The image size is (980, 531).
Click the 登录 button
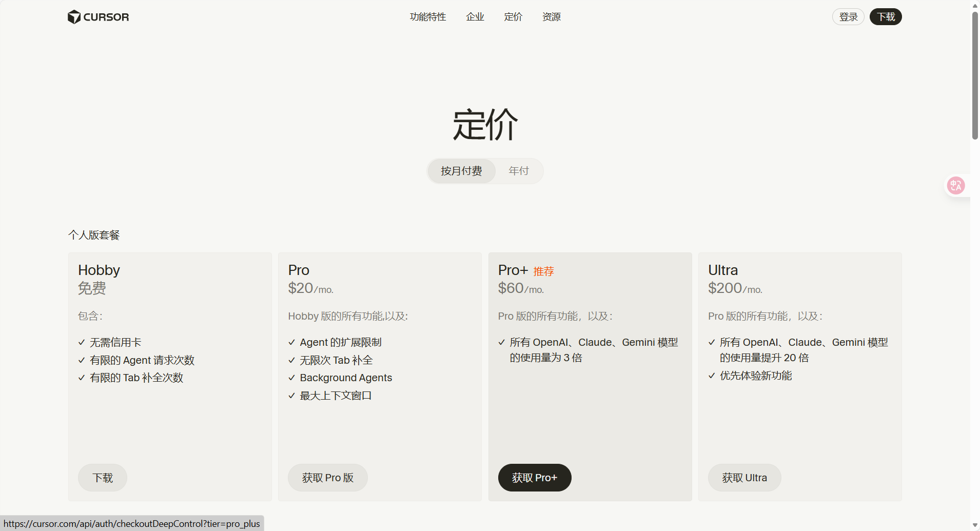(848, 17)
